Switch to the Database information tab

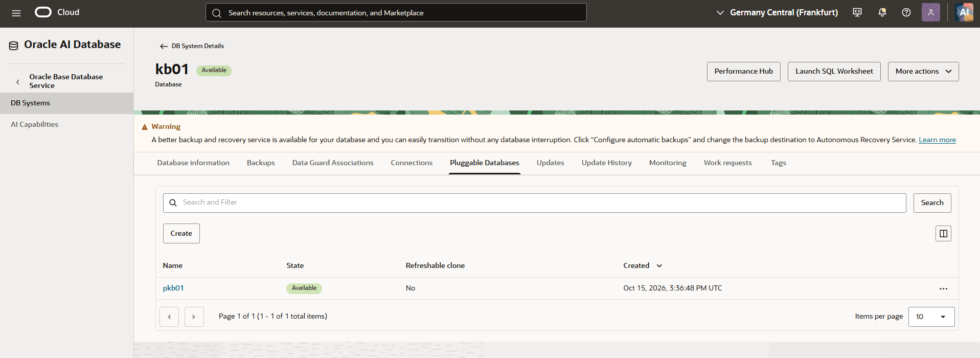tap(193, 163)
